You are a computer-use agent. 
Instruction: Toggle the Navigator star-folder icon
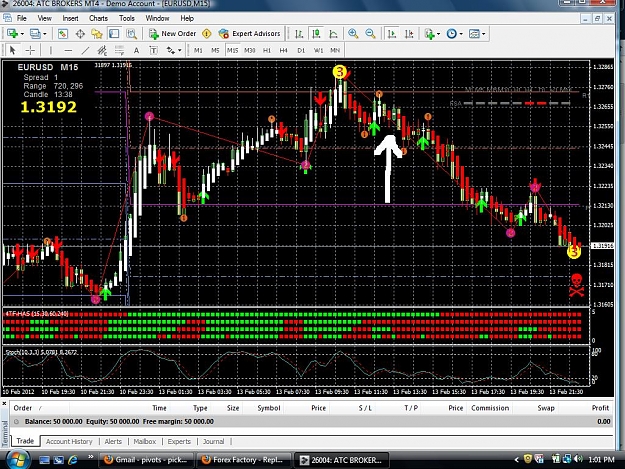(x=97, y=34)
